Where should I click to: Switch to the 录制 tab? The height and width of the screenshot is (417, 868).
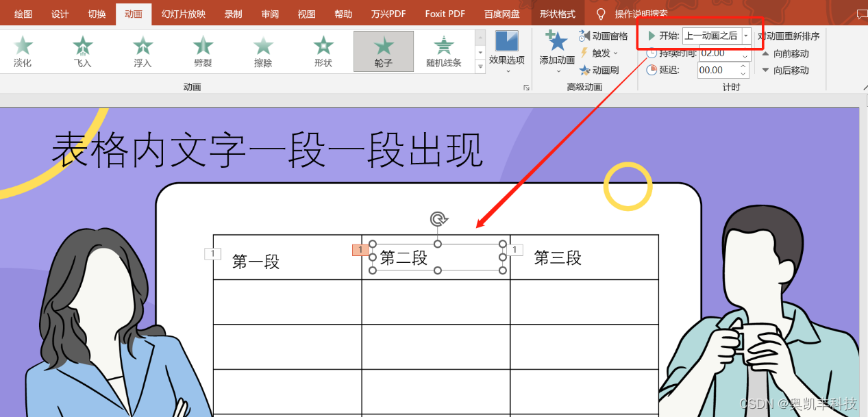point(234,14)
